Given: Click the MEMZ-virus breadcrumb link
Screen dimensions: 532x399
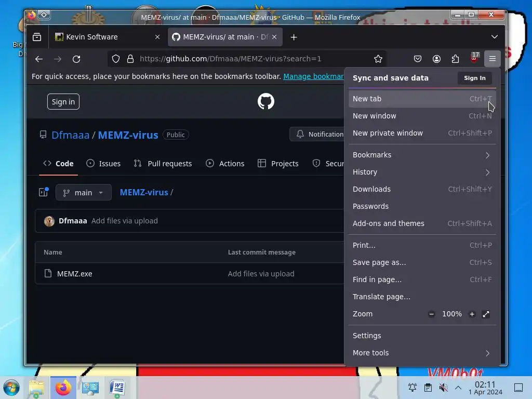Looking at the screenshot, I should (x=144, y=192).
